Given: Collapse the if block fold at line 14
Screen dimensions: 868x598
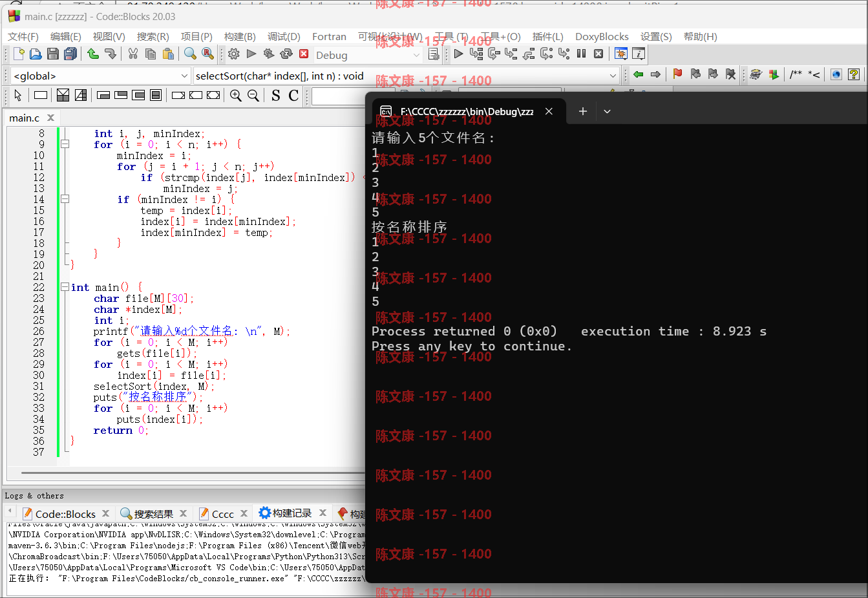Looking at the screenshot, I should (65, 199).
